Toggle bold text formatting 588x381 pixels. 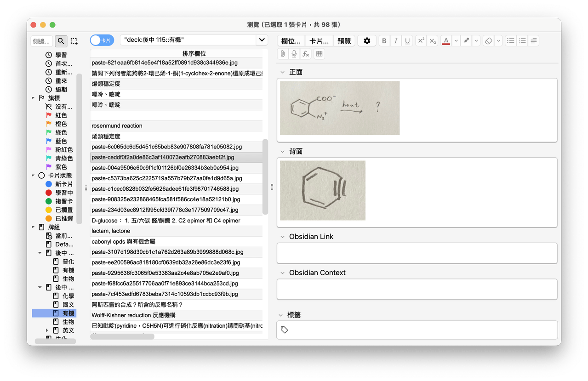click(384, 41)
